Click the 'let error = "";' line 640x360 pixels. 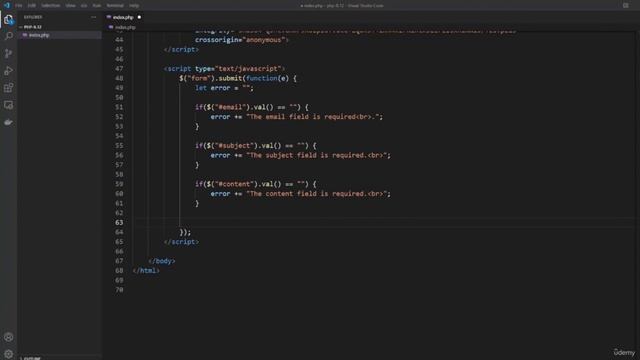point(224,88)
